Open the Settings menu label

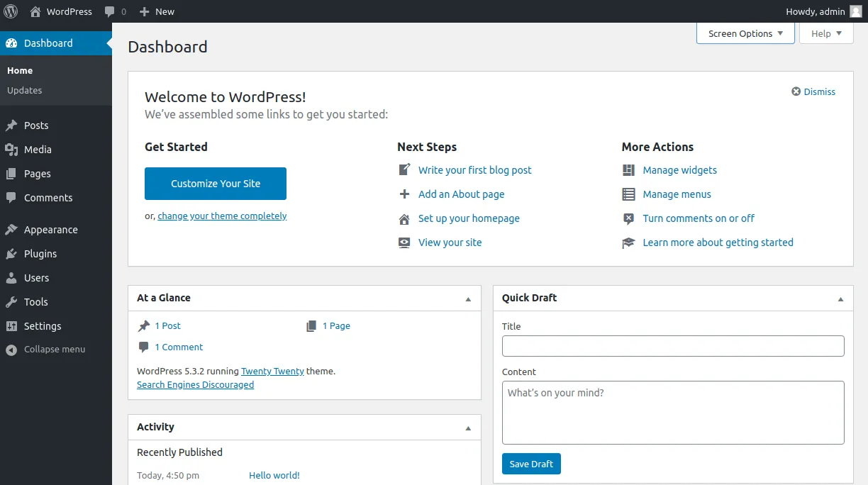tap(43, 326)
